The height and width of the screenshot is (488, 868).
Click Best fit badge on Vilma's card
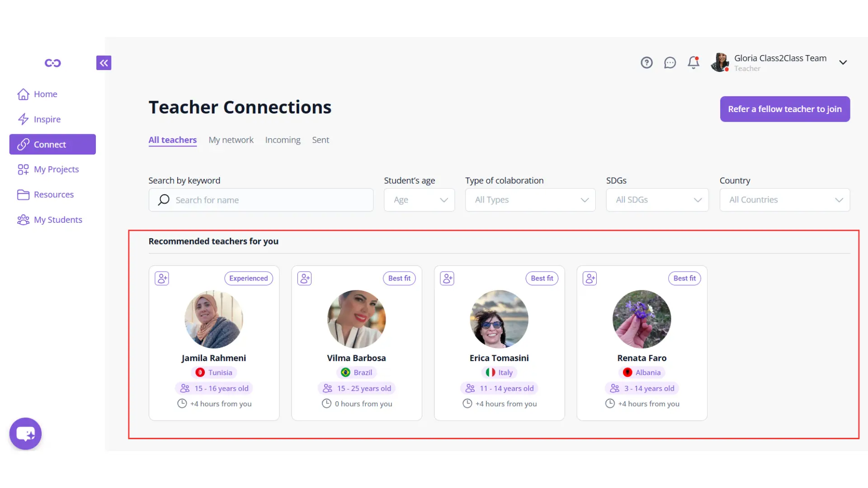coord(399,278)
